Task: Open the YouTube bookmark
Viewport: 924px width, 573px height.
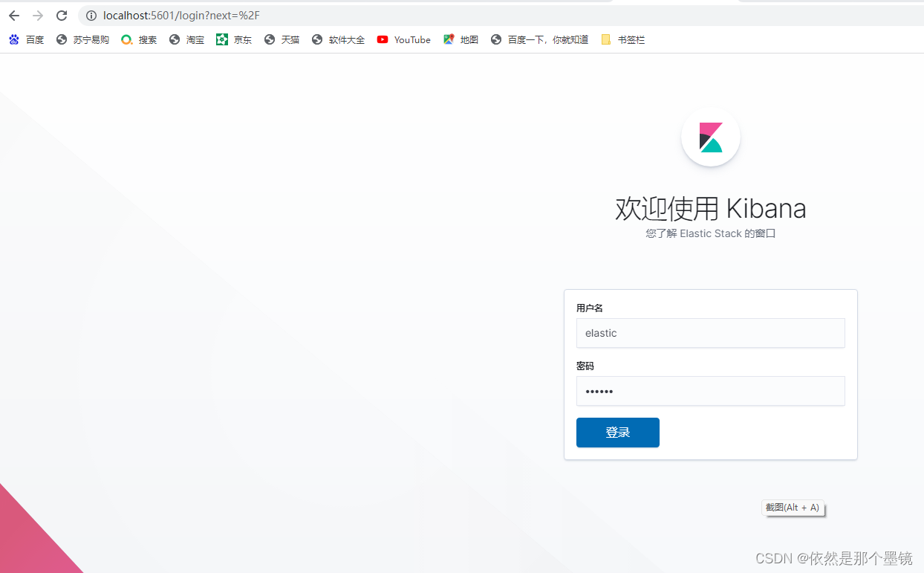Action: 403,40
